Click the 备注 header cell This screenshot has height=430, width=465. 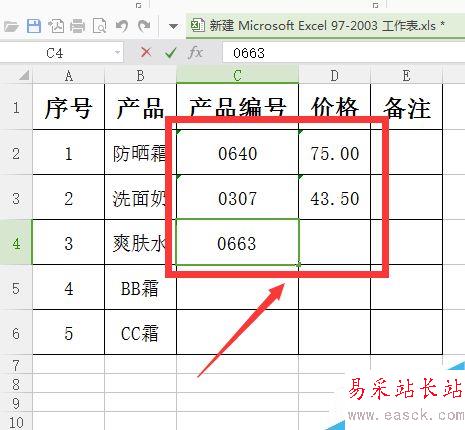pos(406,107)
